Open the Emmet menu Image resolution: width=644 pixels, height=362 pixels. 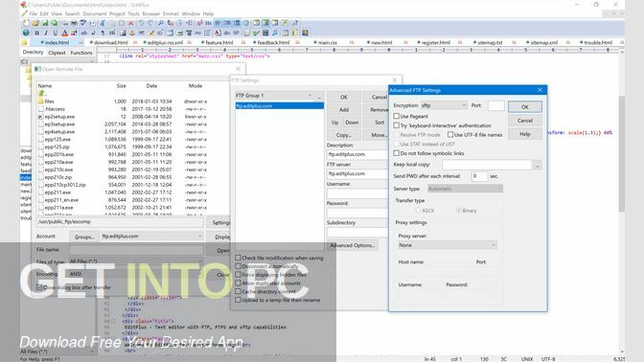click(x=171, y=13)
